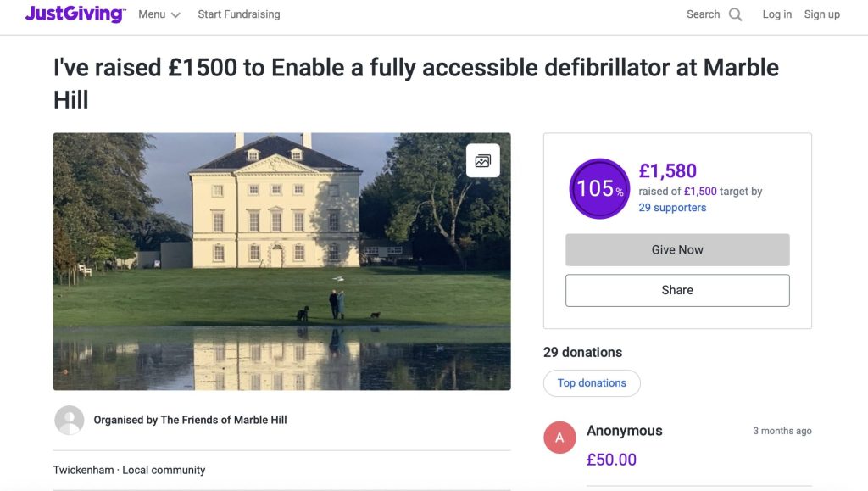The width and height of the screenshot is (868, 491).
Task: Open the £1,500 target link
Action: point(698,191)
